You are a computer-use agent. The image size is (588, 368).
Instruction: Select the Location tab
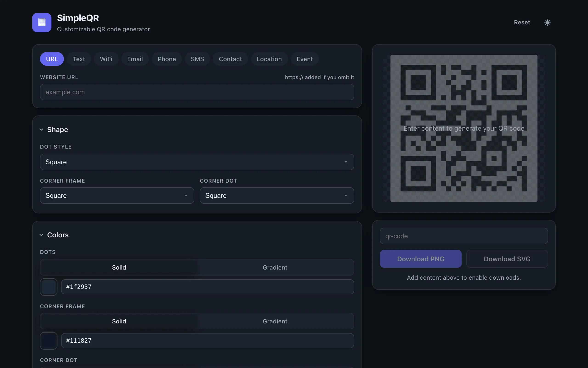(269, 59)
